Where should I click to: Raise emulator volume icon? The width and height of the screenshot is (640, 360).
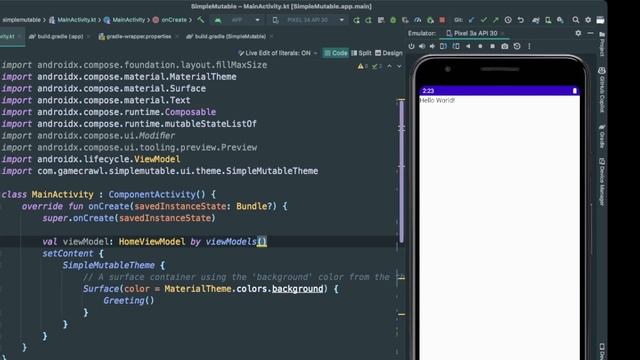[x=422, y=46]
